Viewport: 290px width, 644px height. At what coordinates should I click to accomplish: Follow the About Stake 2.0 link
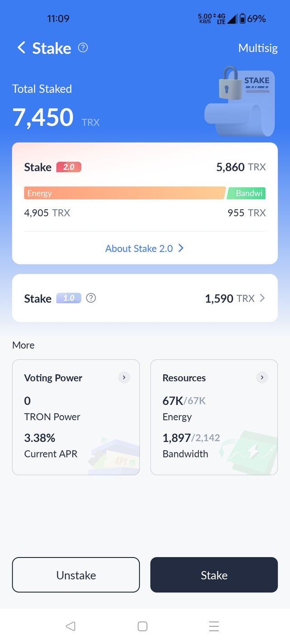click(145, 248)
